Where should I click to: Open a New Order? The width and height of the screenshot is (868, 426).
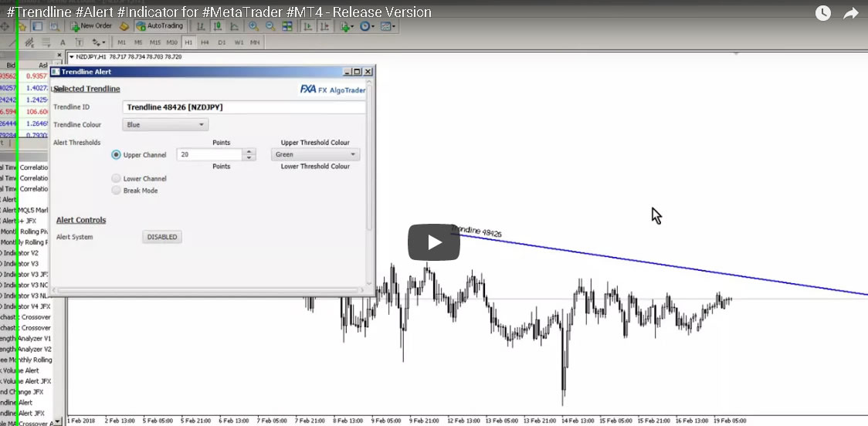point(91,26)
